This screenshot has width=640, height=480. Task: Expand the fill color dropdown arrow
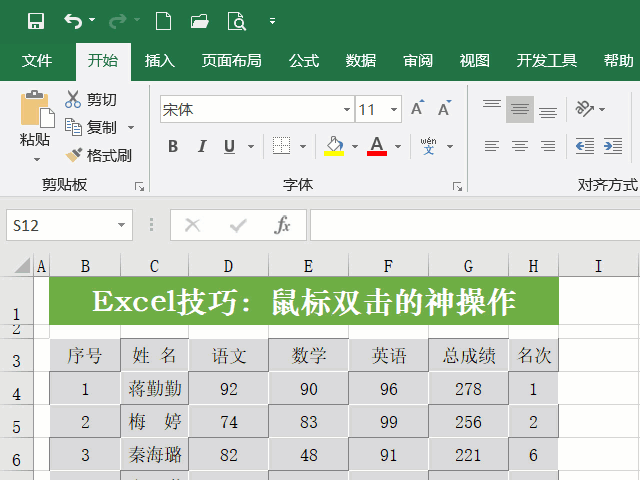pos(355,146)
